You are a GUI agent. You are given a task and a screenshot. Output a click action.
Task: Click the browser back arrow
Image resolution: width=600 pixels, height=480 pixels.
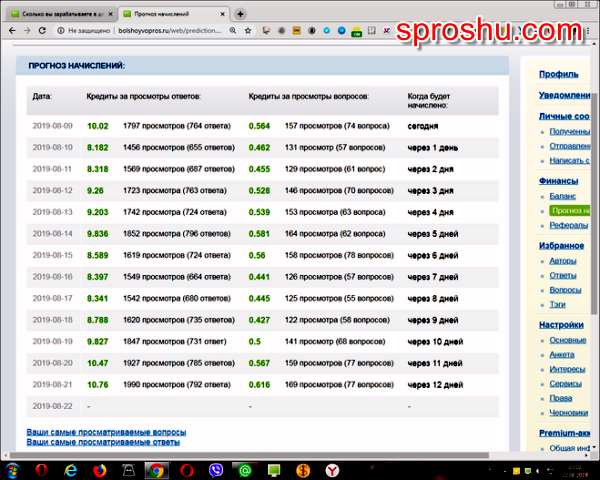click(x=10, y=31)
